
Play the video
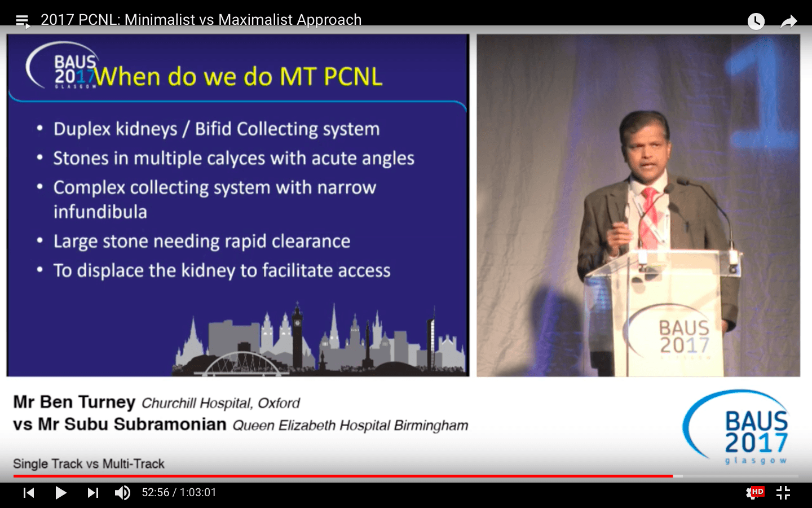click(x=61, y=493)
